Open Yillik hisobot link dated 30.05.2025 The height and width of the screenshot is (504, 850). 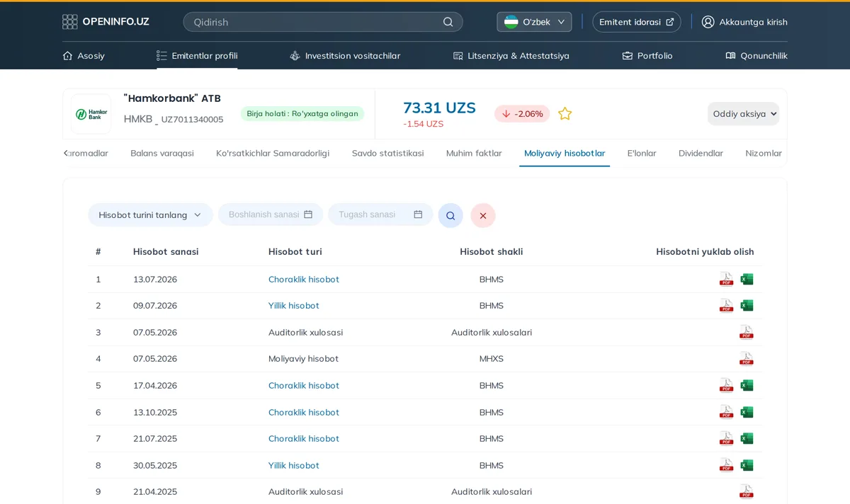294,465
